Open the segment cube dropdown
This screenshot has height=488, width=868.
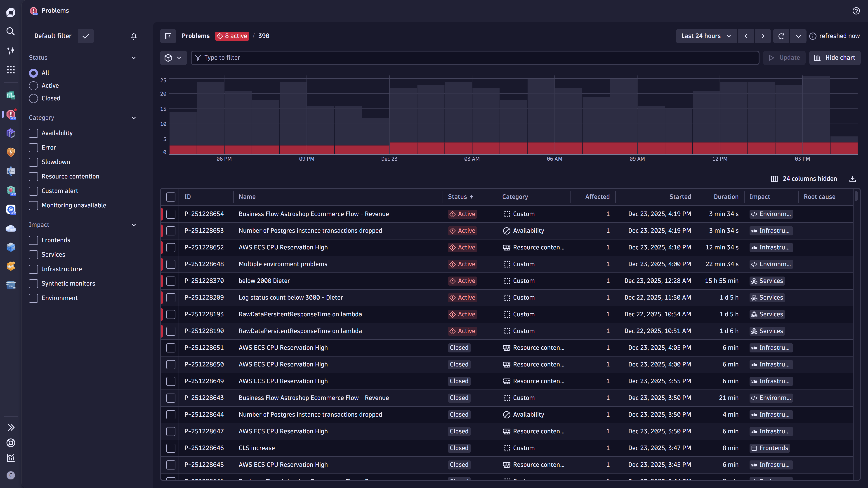[x=173, y=58]
